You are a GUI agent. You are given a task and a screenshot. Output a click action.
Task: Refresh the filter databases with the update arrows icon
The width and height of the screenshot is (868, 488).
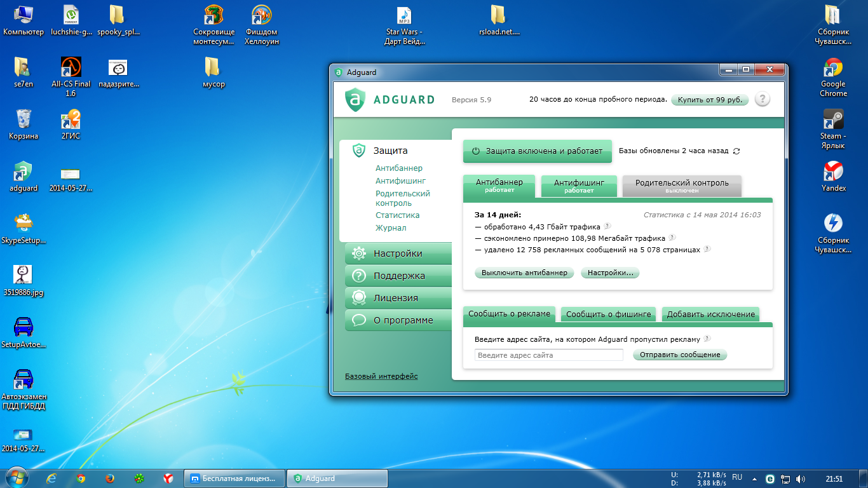[736, 151]
